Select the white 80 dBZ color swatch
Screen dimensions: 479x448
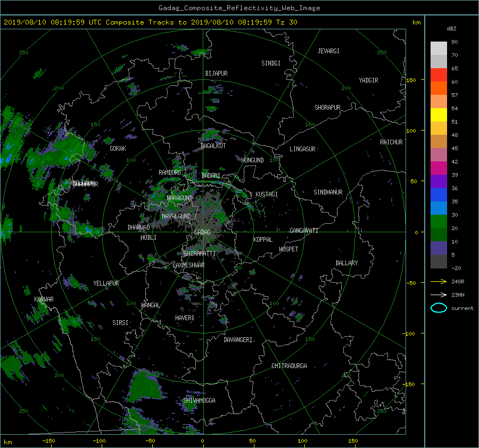tap(439, 48)
